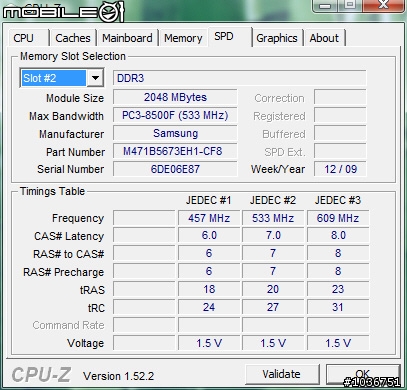Click CAS# Latency value 8.0
The height and width of the screenshot is (390, 407).
tap(338, 235)
